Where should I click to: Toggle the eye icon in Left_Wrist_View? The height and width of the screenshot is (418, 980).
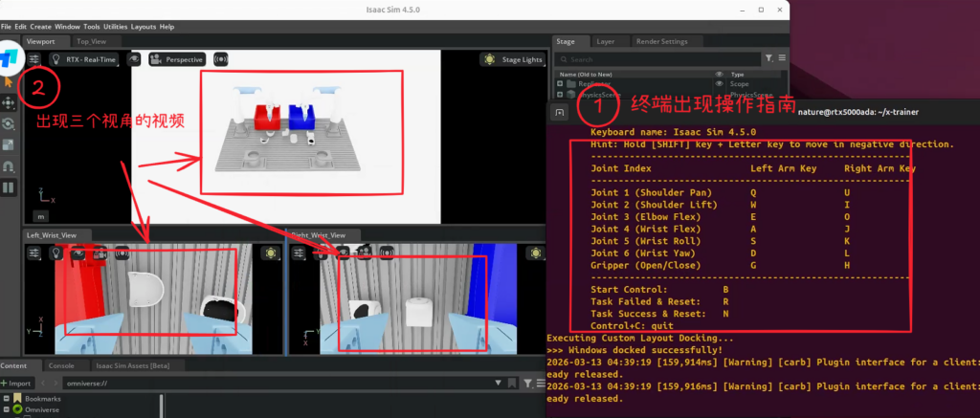tap(77, 253)
